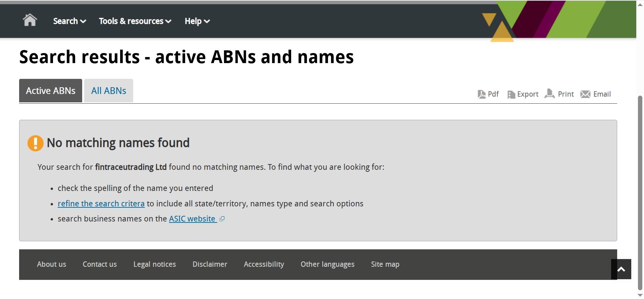
Task: Open Site map footer link
Action: pos(385,264)
